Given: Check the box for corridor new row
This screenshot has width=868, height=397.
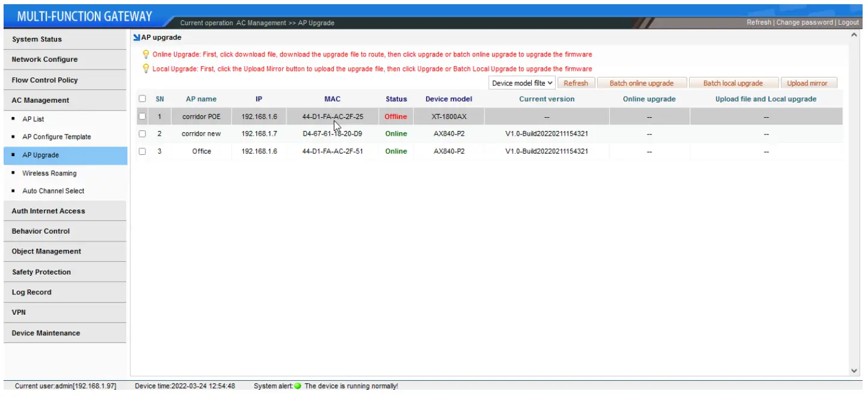Looking at the screenshot, I should tap(142, 133).
